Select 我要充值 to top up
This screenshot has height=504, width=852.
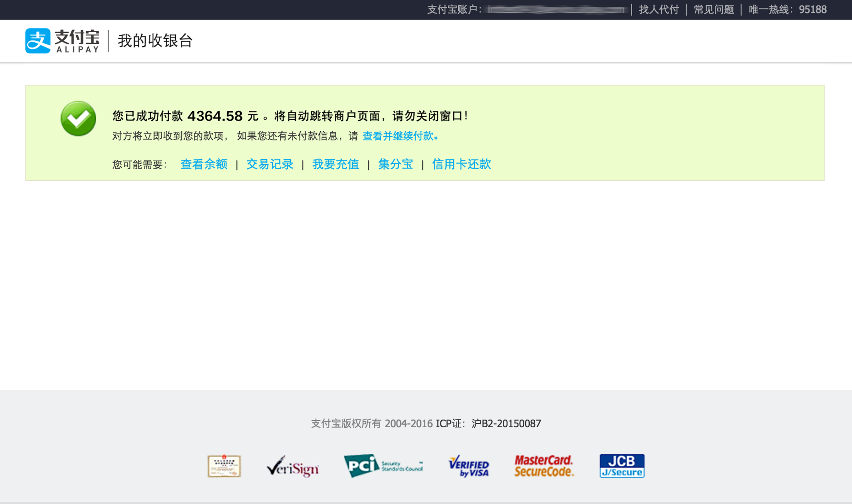coord(335,164)
